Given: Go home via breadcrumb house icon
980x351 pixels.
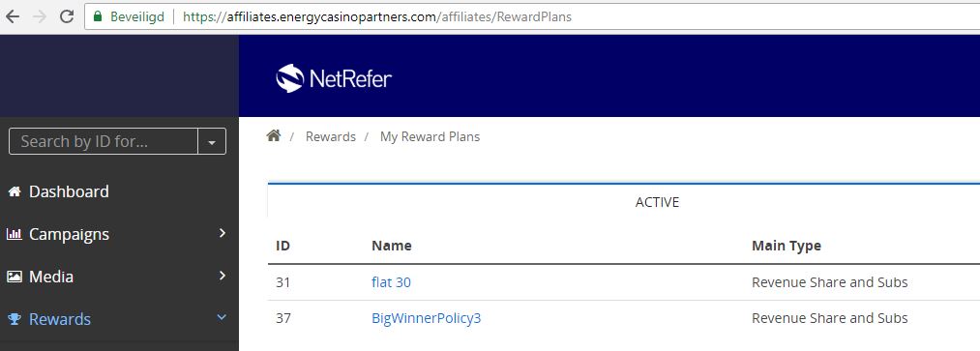Looking at the screenshot, I should tap(273, 135).
